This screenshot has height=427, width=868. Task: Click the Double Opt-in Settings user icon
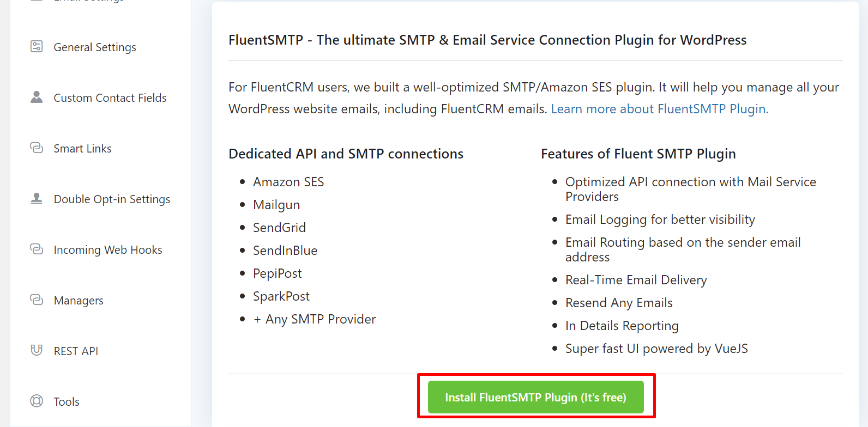tap(36, 198)
